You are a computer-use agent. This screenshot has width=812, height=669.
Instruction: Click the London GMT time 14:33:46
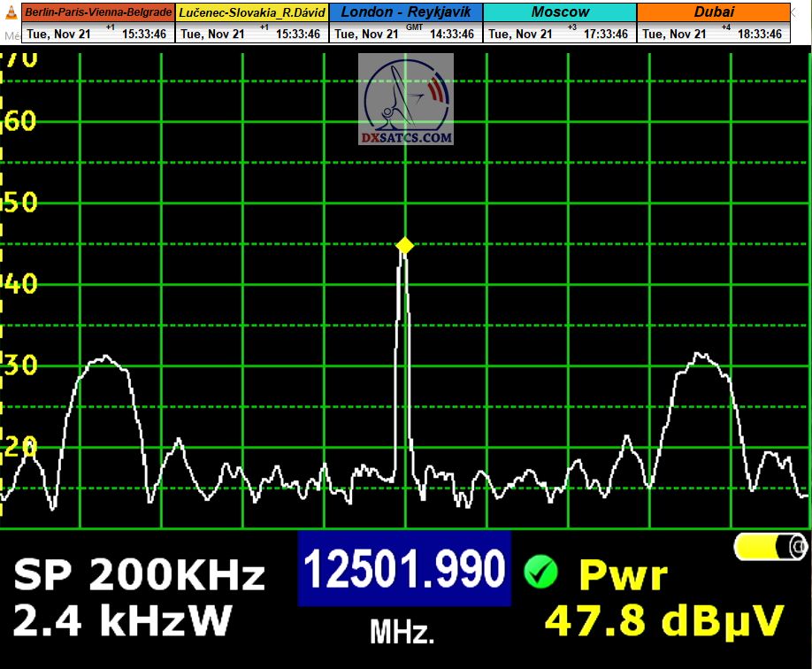pos(452,34)
